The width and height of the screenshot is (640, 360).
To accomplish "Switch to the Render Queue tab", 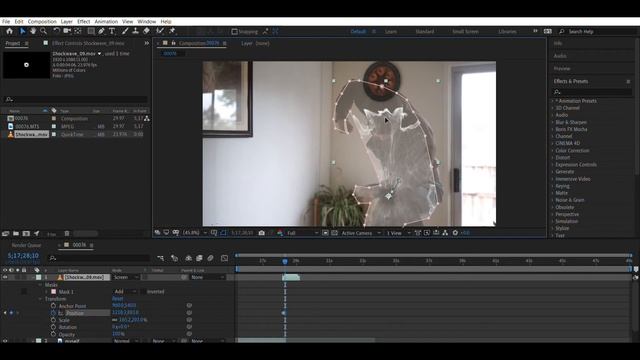I will tap(27, 245).
